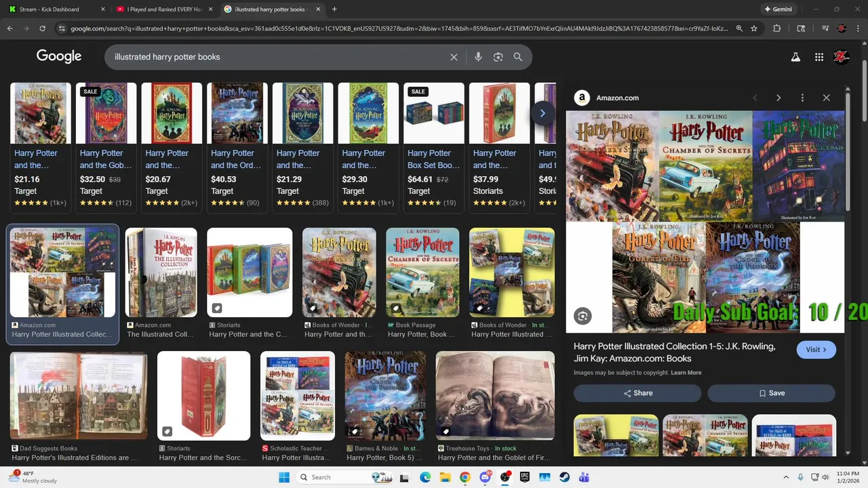Open Microsoft Edge from the taskbar
The width and height of the screenshot is (868, 488).
425,477
